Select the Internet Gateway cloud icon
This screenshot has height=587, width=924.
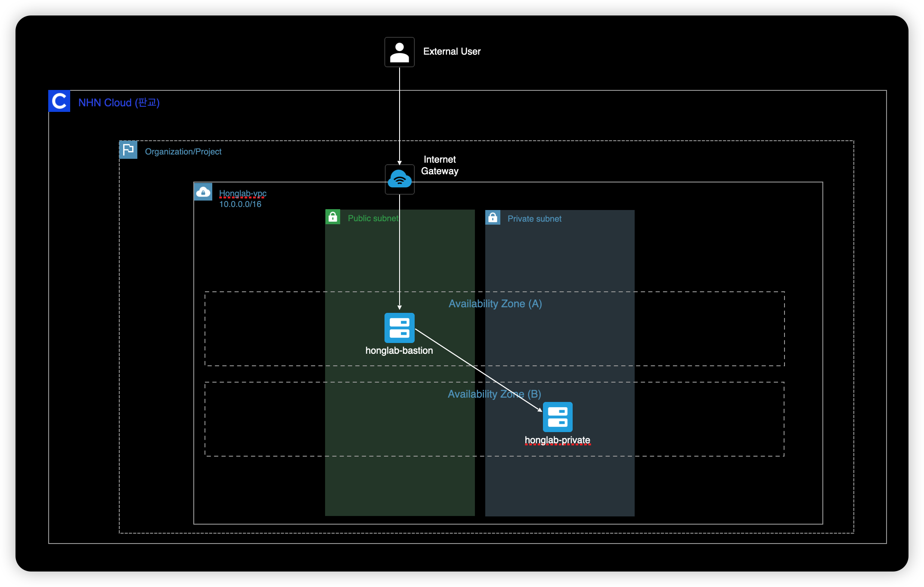point(399,179)
